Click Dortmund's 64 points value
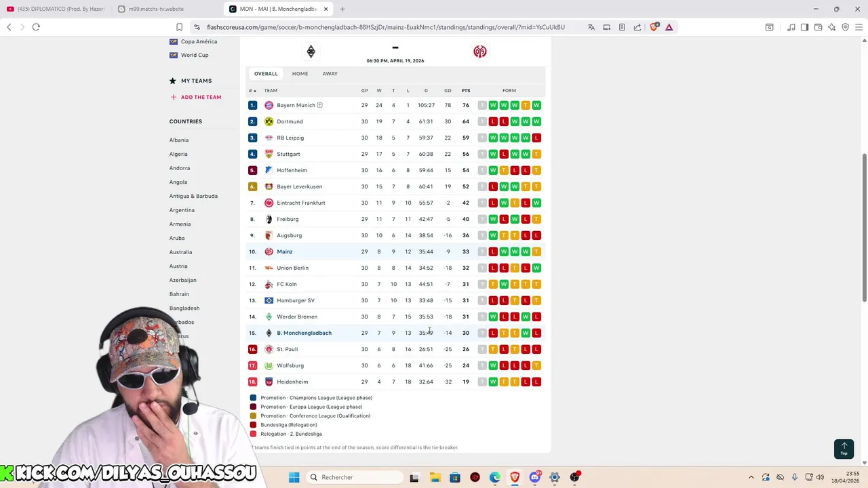The width and height of the screenshot is (868, 488). [x=466, y=121]
